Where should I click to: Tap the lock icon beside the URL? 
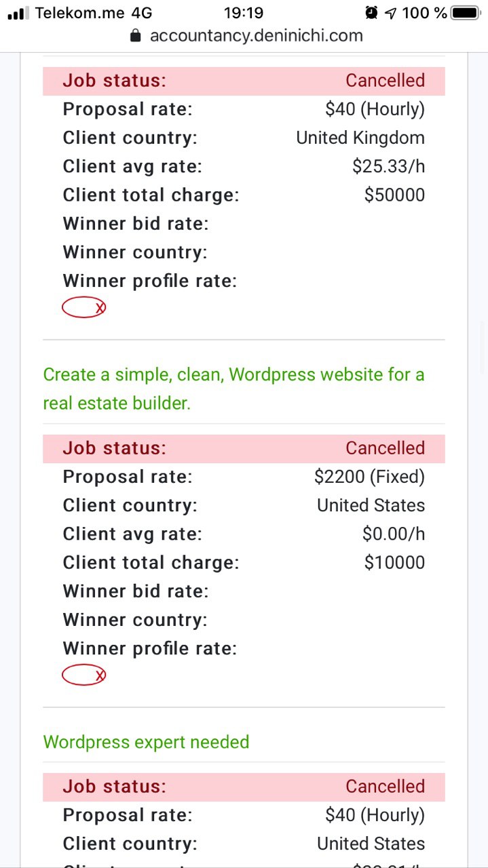[x=136, y=35]
